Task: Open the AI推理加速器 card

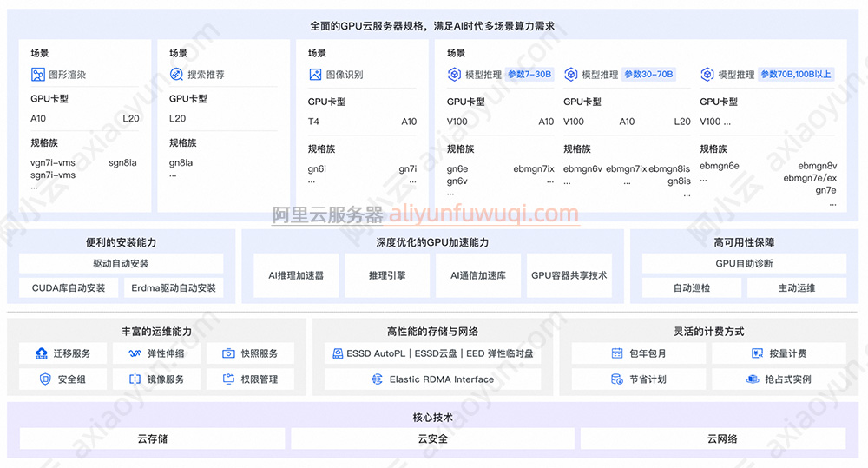Action: [296, 275]
